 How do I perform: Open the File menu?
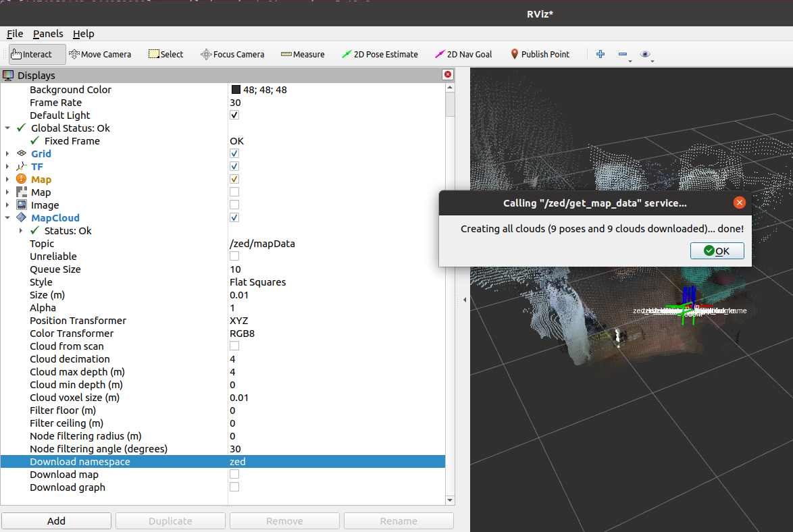[15, 34]
